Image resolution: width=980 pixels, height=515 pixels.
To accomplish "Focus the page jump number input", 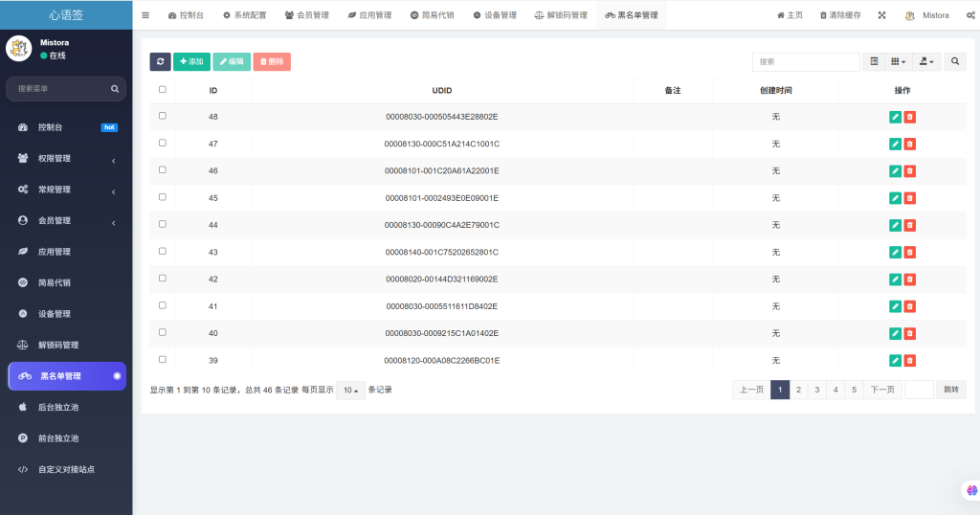I will coord(919,390).
